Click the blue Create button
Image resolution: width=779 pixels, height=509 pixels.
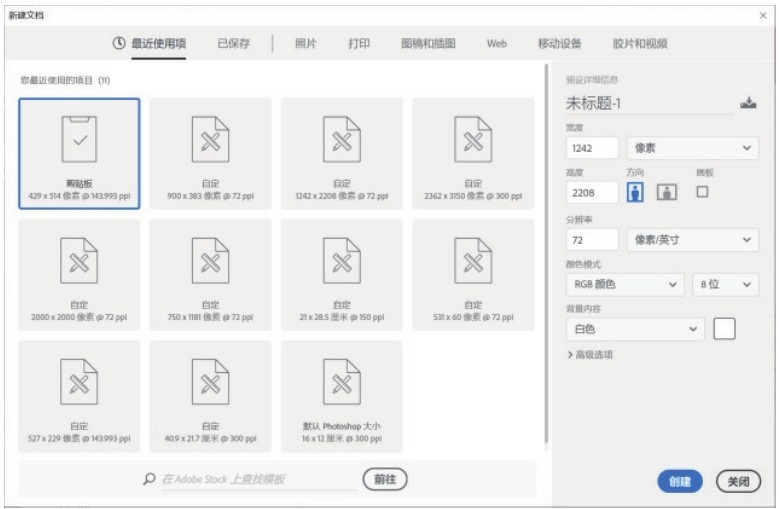point(680,482)
